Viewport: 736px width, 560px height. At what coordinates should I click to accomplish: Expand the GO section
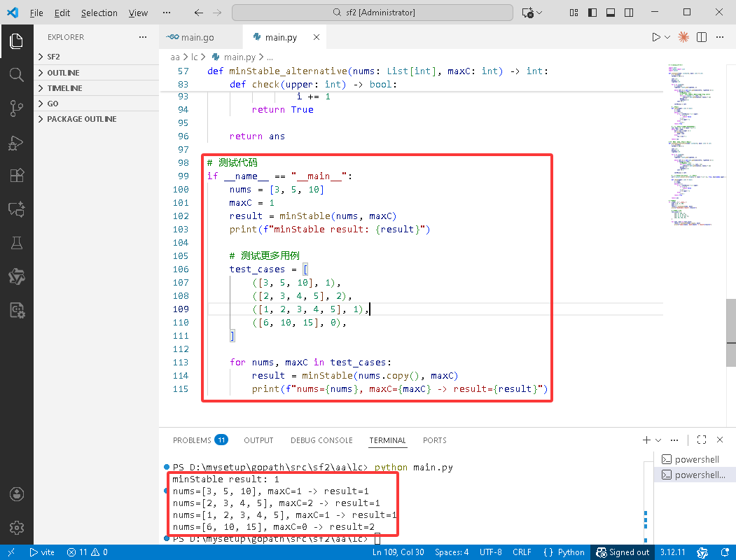96,104
